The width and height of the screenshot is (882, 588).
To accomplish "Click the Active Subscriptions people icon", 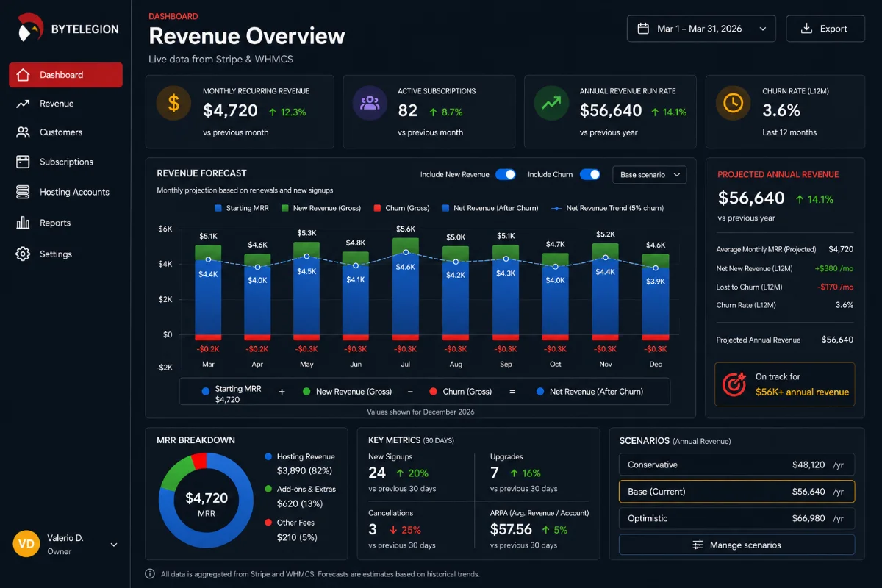I will (370, 103).
